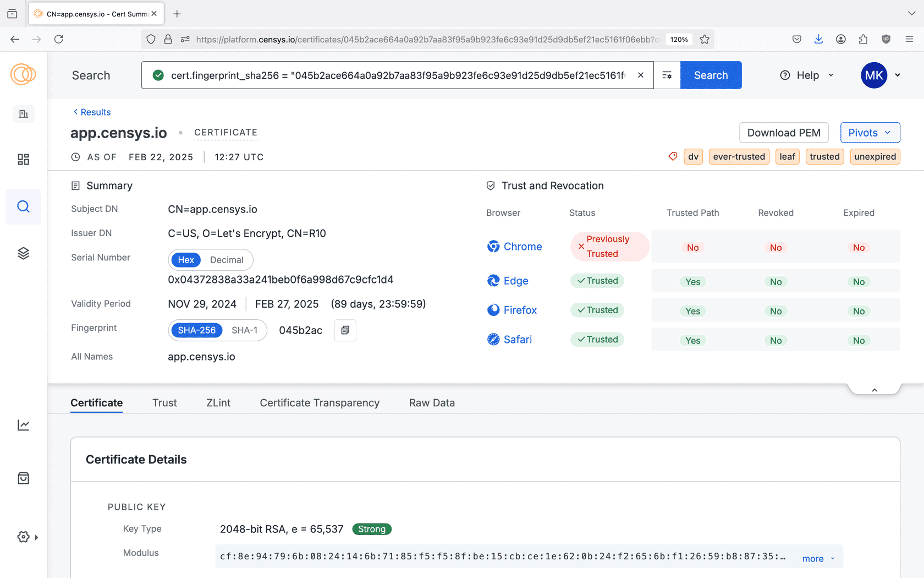The image size is (924, 578).
Task: Select SHA-256 fingerprint format
Action: (196, 330)
